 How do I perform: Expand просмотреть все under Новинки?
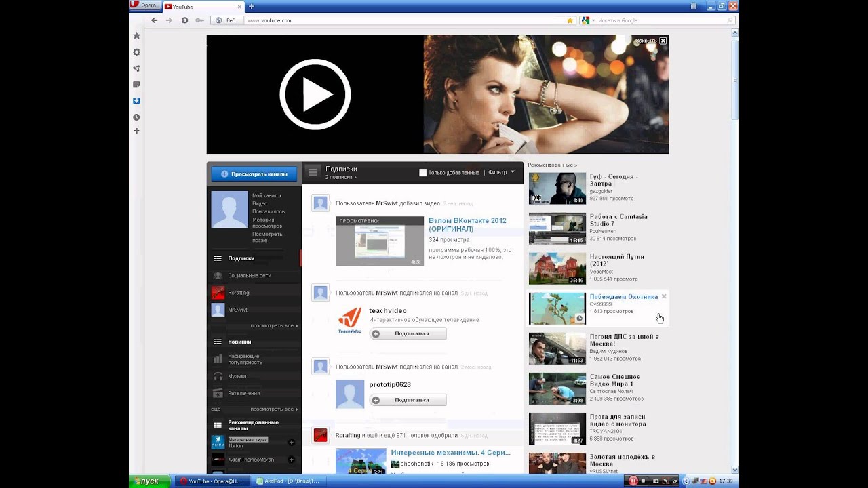(x=273, y=409)
